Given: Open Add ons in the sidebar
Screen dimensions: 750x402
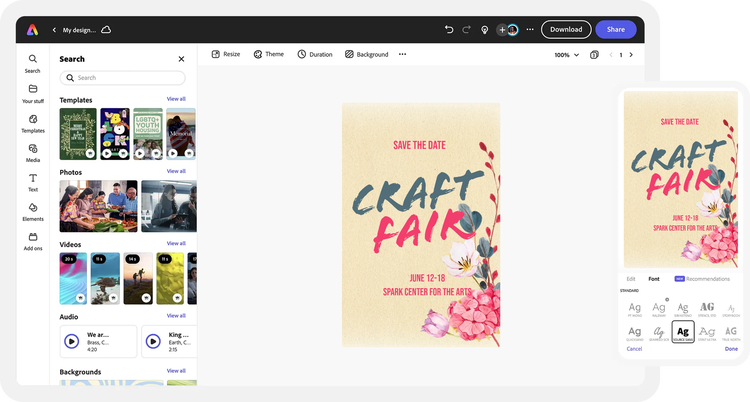Looking at the screenshot, I should tap(33, 242).
